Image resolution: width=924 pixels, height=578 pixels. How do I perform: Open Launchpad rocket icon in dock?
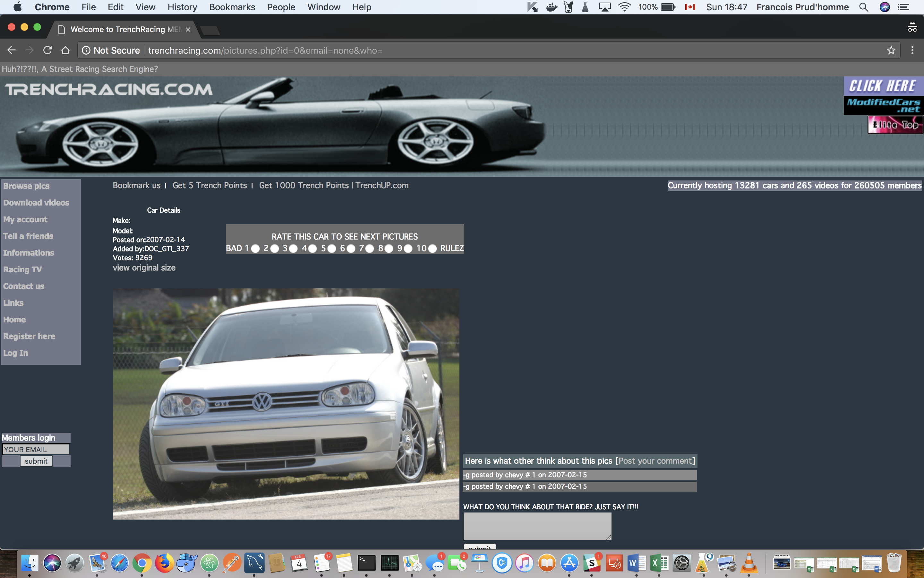tap(74, 563)
